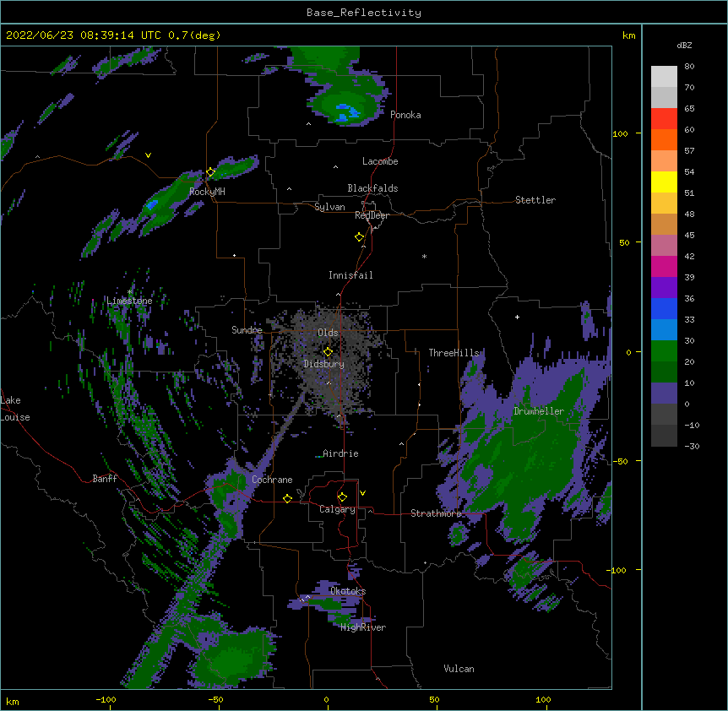The height and width of the screenshot is (711, 728).
Task: Click the Lake Louise label
Action: pos(15,409)
